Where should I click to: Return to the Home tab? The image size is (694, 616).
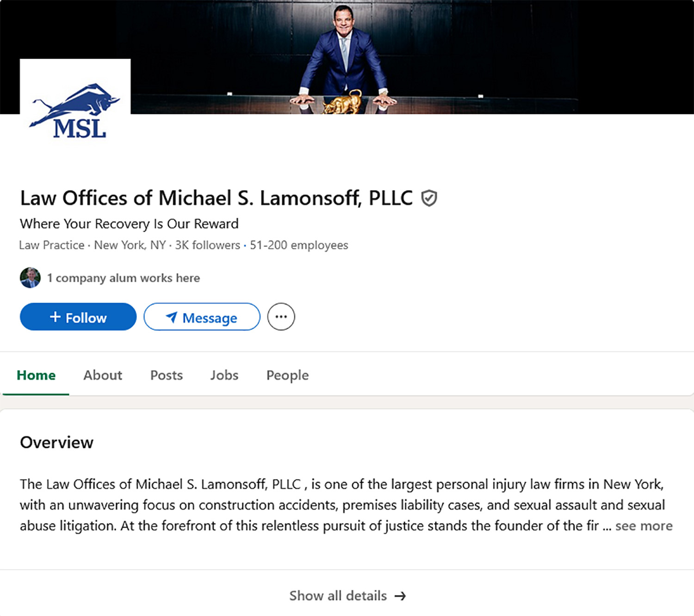(36, 375)
